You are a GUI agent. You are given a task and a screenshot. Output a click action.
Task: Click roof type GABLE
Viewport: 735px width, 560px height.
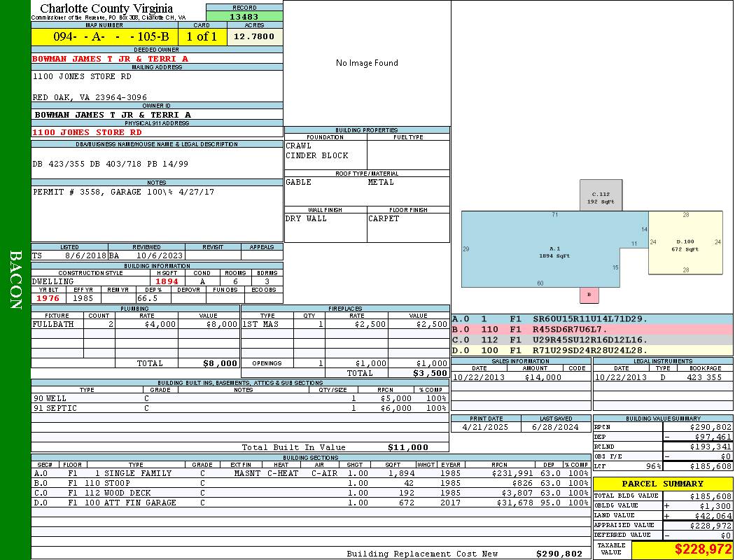(298, 182)
